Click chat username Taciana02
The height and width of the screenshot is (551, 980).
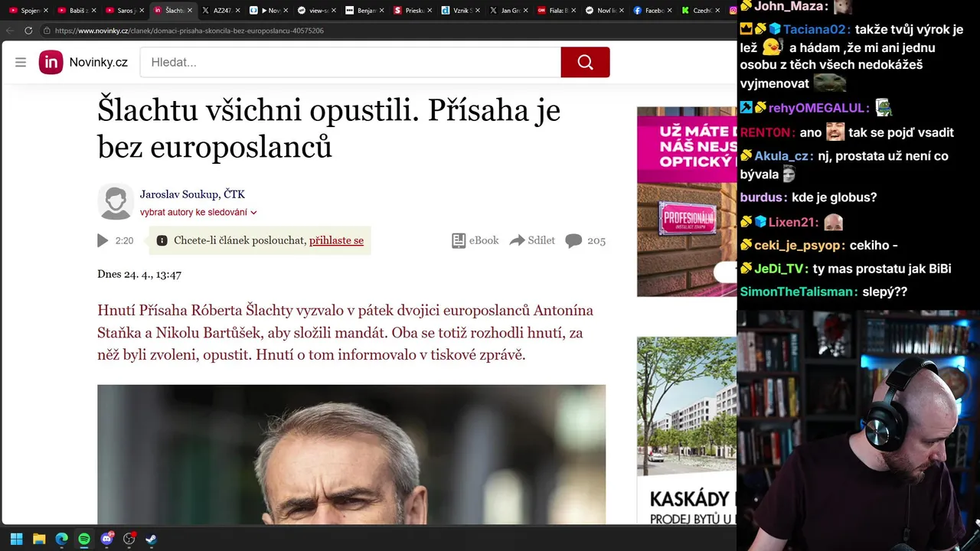click(814, 30)
